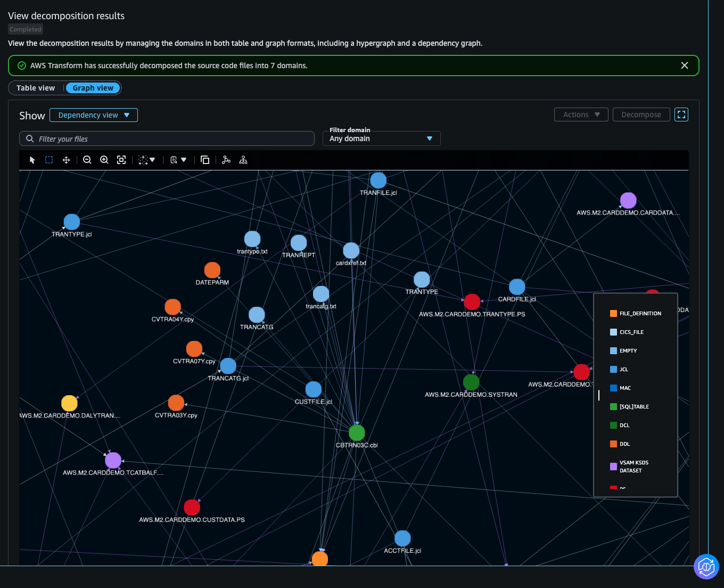Click the CUSTFILE.jcl node
The height and width of the screenshot is (588, 724).
click(x=314, y=389)
